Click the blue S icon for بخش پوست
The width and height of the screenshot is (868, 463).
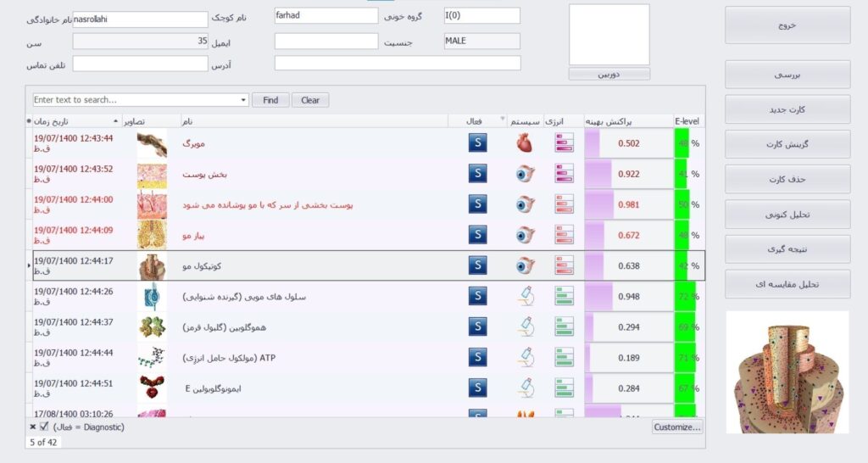[x=478, y=174]
